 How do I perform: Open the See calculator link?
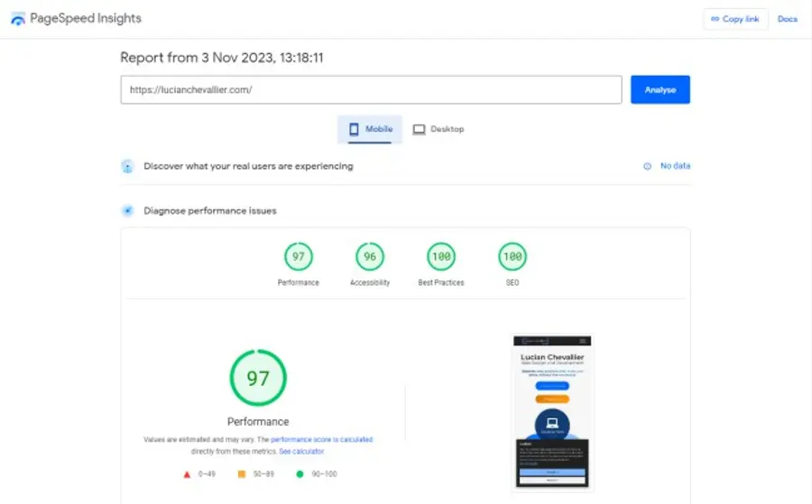(301, 451)
